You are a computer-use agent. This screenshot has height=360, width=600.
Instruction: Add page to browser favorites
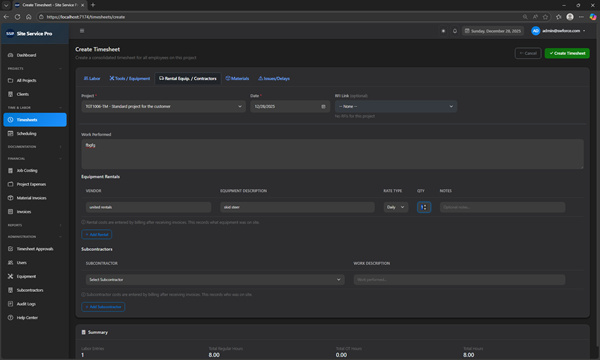click(545, 17)
